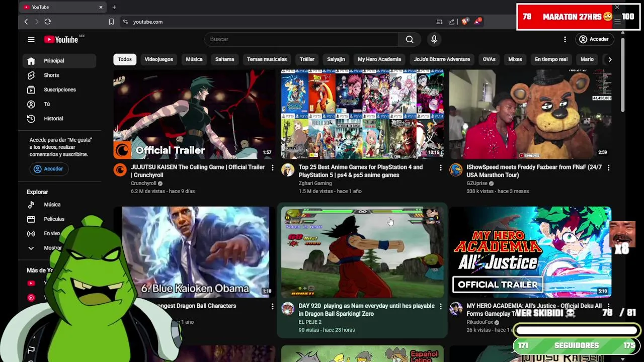Image resolution: width=644 pixels, height=362 pixels.
Task: Open the hamburger guide menu
Action: (x=31, y=39)
